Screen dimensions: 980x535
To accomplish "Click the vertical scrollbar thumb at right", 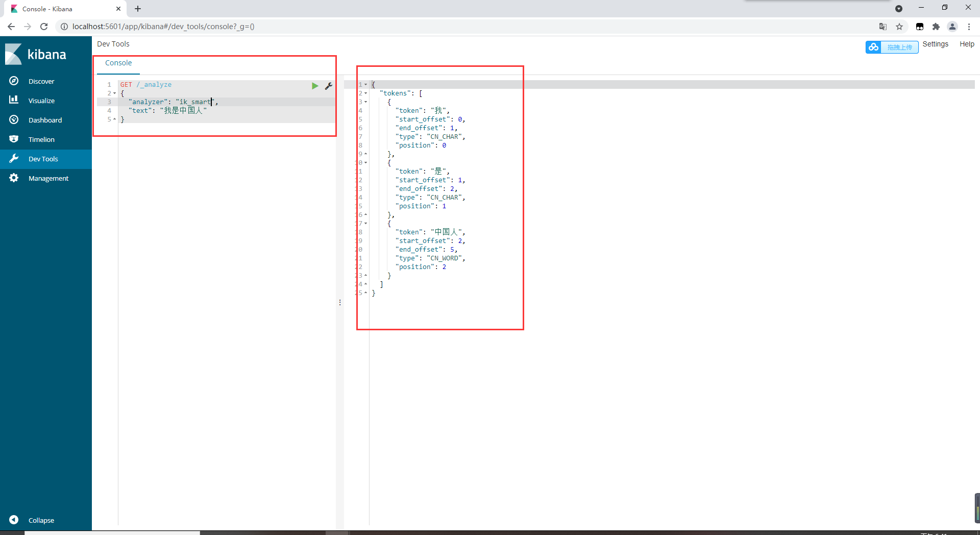I will (977, 508).
